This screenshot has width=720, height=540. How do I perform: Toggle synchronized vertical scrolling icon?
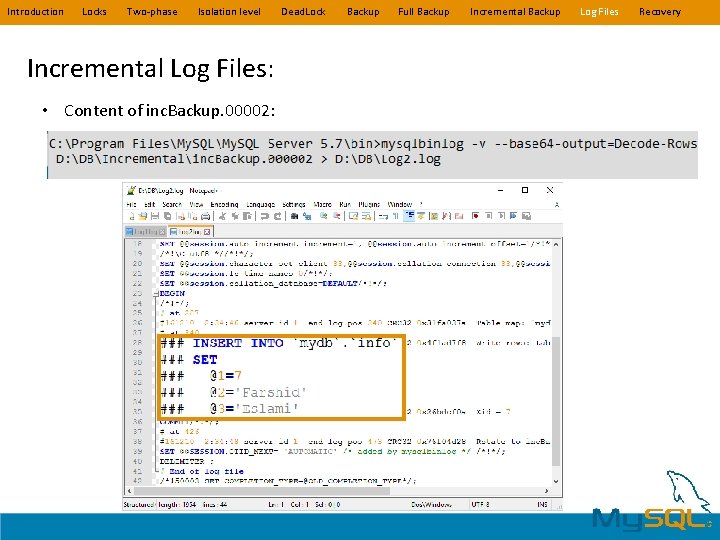click(353, 216)
